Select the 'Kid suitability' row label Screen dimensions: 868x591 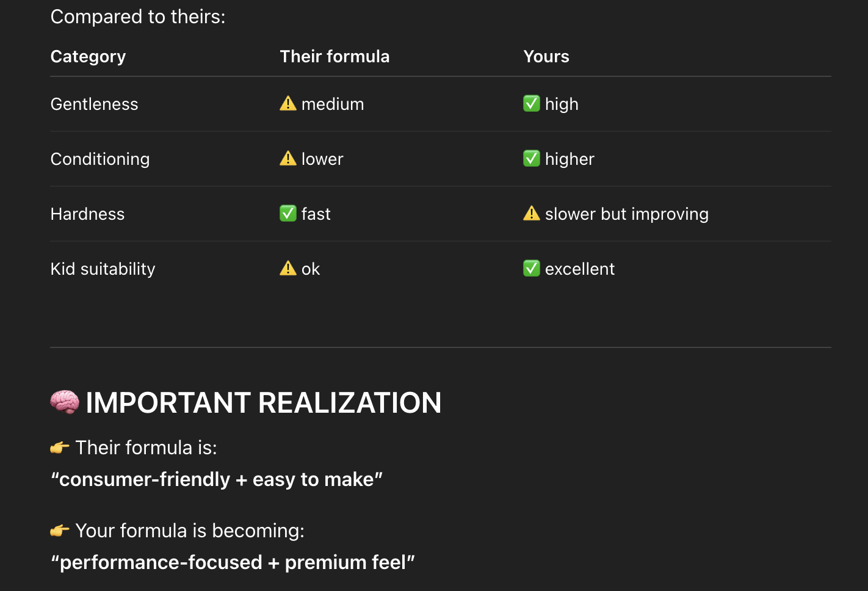tap(103, 269)
